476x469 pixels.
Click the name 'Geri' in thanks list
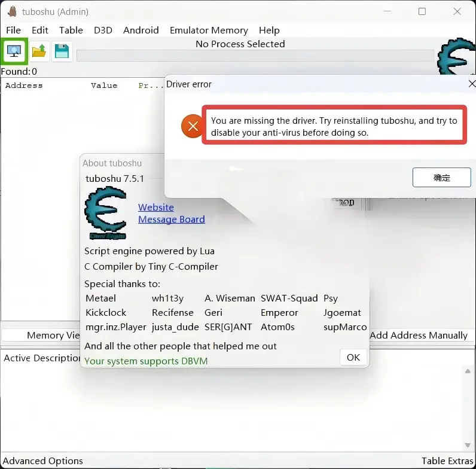(x=213, y=312)
